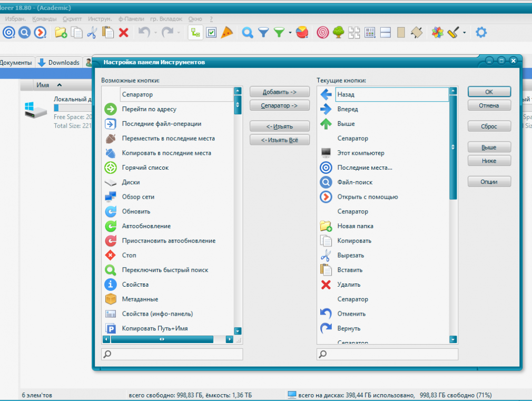Click the Redo arrow in the toolbar
Image resolution: width=532 pixels, height=401 pixels.
[168, 33]
